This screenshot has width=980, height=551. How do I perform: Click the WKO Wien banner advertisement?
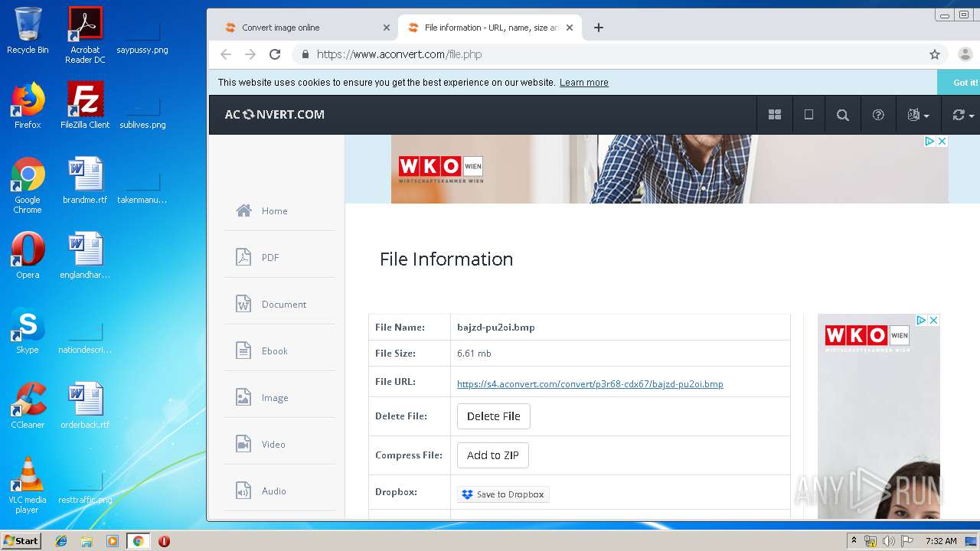(x=670, y=169)
